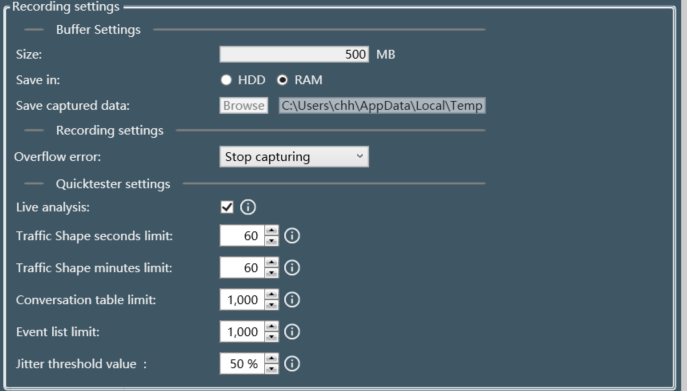Open the Conversation table limit info icon
Image resolution: width=687 pixels, height=391 pixels.
point(292,300)
